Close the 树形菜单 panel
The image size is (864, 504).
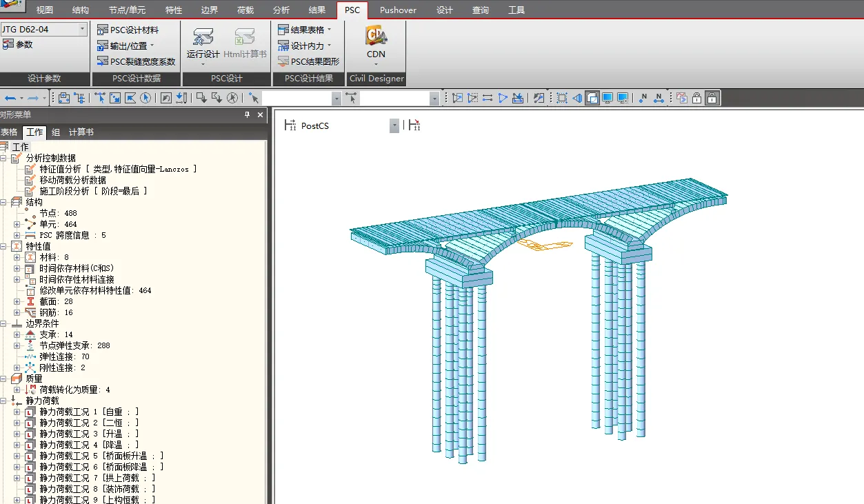tap(261, 115)
